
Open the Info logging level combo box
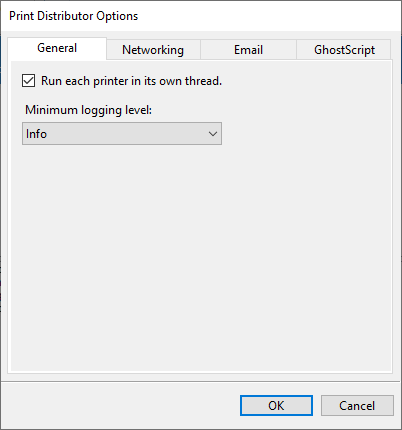(122, 134)
